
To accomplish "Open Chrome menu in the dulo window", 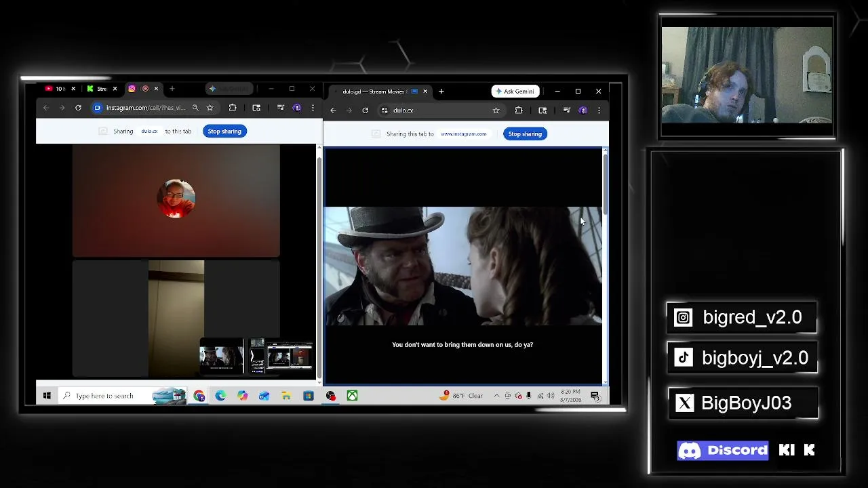I will click(599, 110).
